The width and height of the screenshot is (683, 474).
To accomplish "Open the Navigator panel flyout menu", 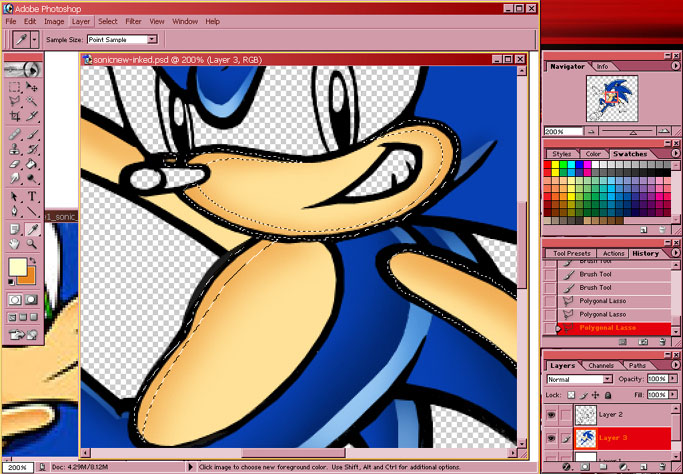I will pos(676,66).
